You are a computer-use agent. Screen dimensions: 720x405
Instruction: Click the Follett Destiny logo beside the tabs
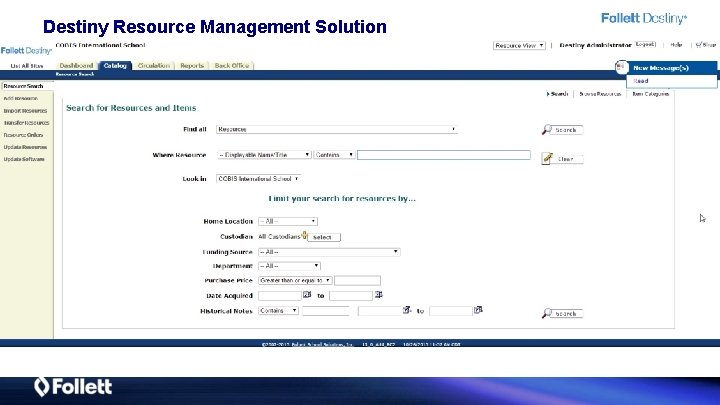(26, 51)
